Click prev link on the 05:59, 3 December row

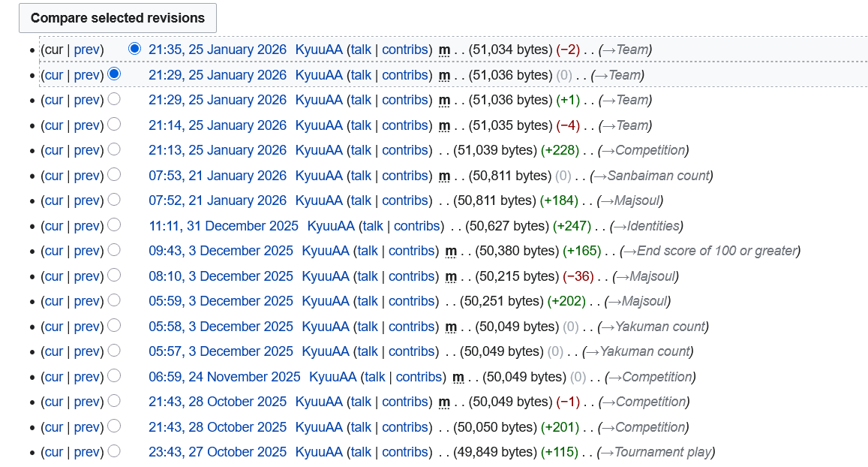point(86,302)
